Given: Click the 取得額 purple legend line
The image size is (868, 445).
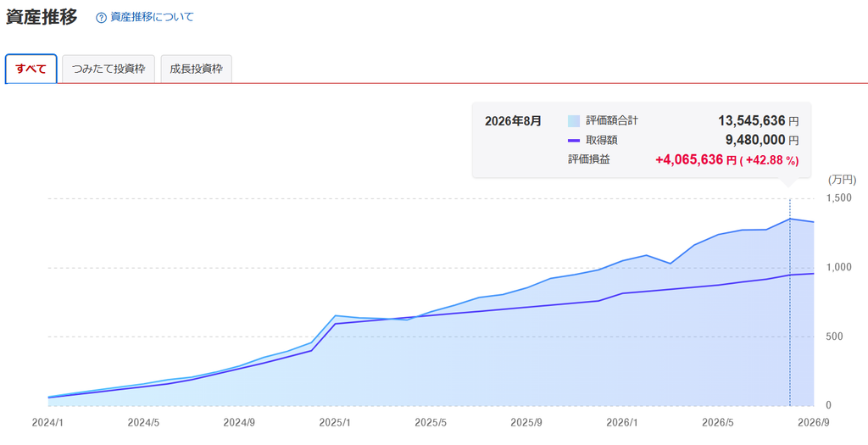Looking at the screenshot, I should click(x=574, y=141).
